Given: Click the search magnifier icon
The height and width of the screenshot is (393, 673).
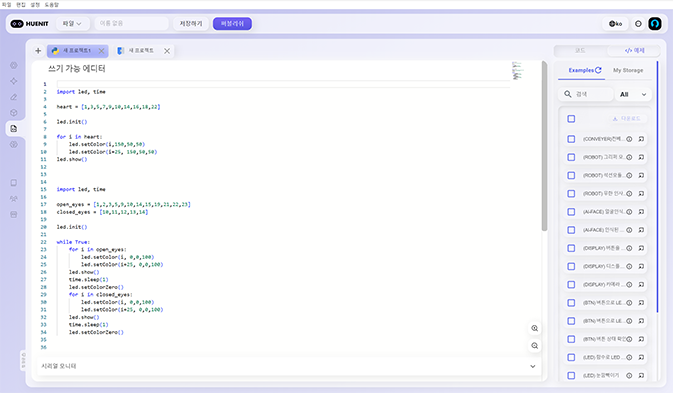Looking at the screenshot, I should point(568,94).
